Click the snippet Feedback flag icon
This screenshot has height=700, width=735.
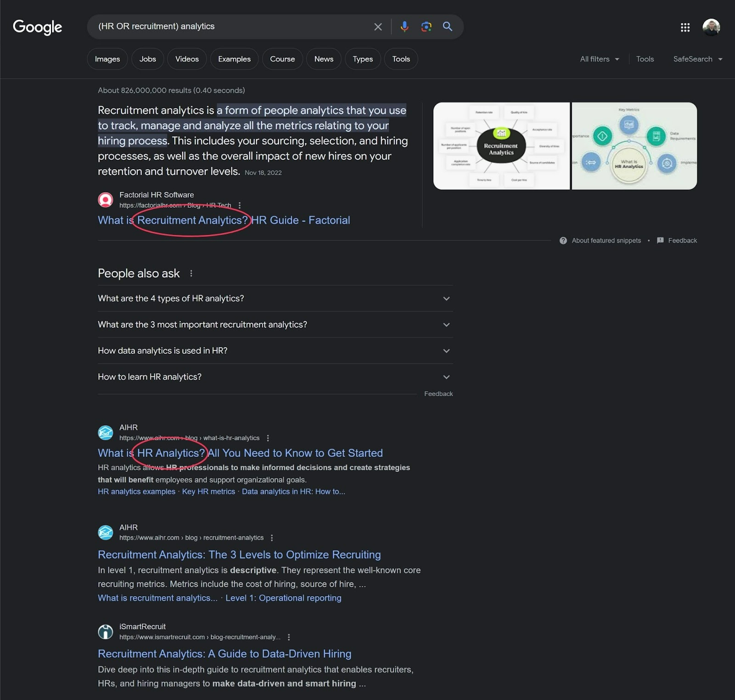tap(660, 240)
